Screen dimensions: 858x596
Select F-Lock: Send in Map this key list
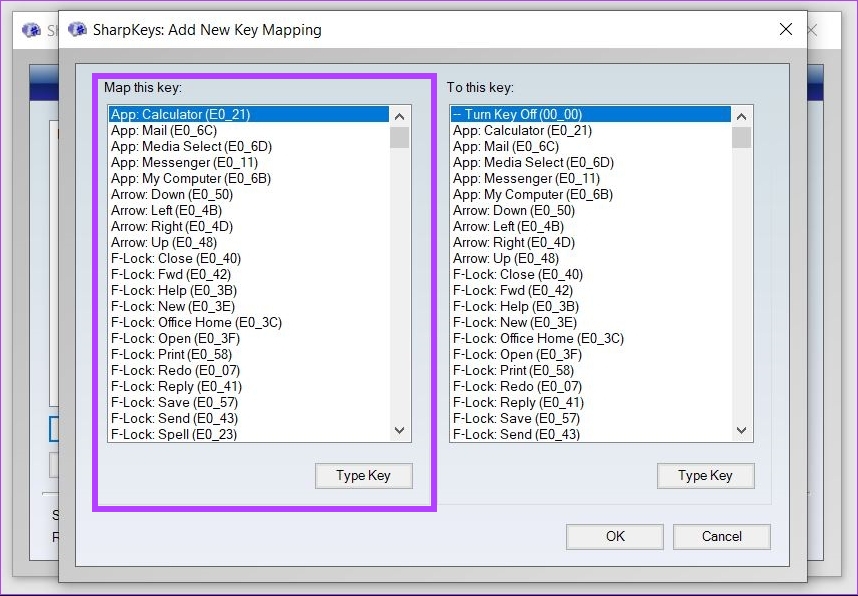[249, 418]
